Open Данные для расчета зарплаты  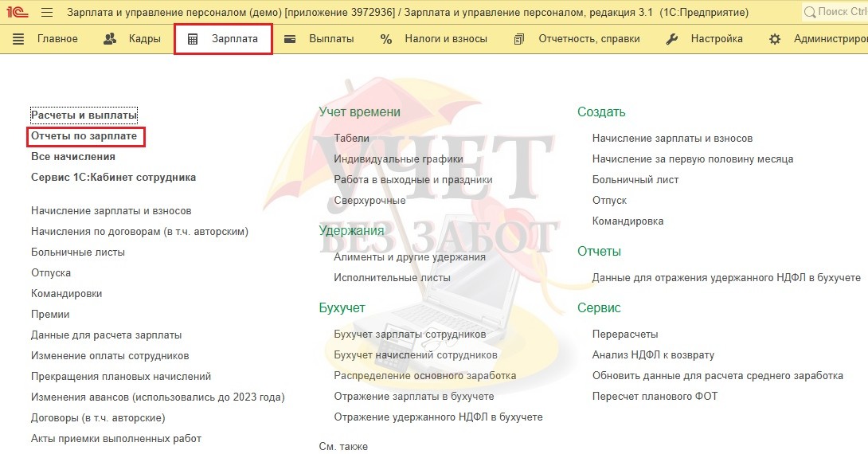pos(106,335)
